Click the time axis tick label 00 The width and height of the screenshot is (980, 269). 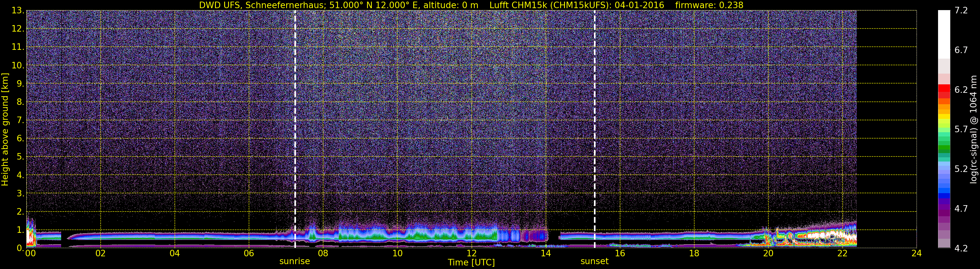tap(31, 253)
